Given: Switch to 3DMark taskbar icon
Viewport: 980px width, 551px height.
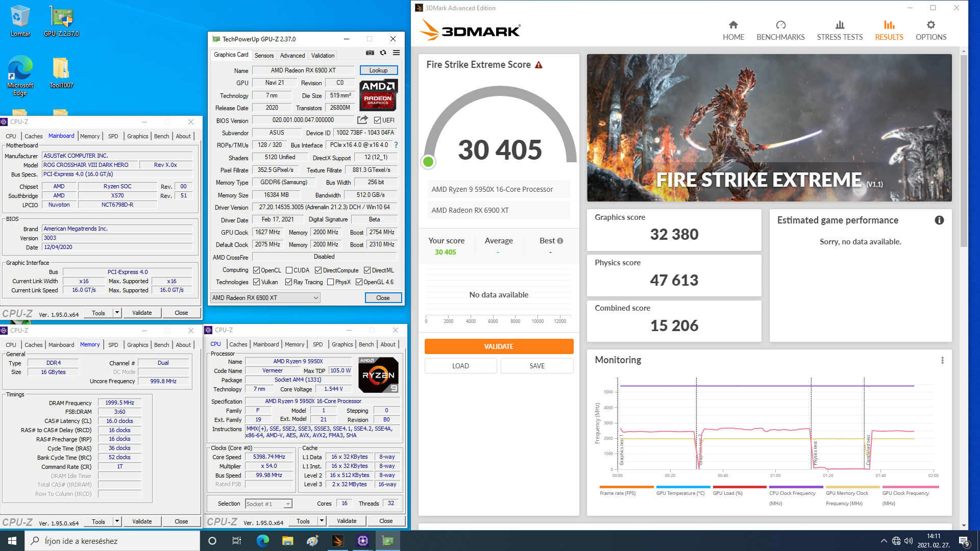Looking at the screenshot, I should [x=337, y=541].
